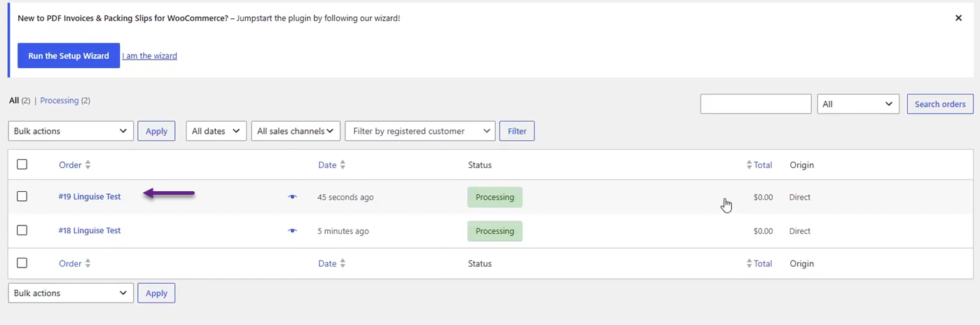The height and width of the screenshot is (325, 980).
Task: Open the top Bulk actions dropdown
Action: point(71,131)
